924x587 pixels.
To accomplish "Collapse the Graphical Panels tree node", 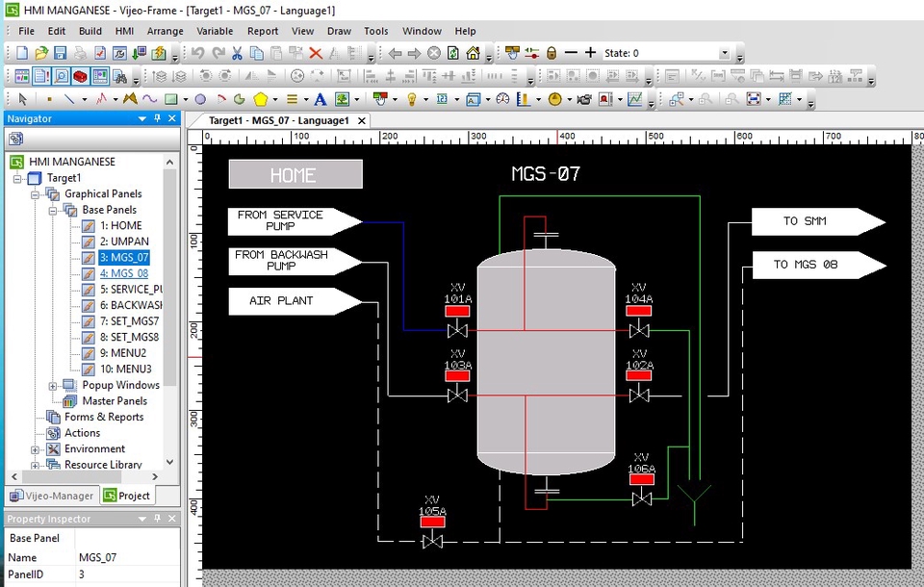I will [35, 193].
